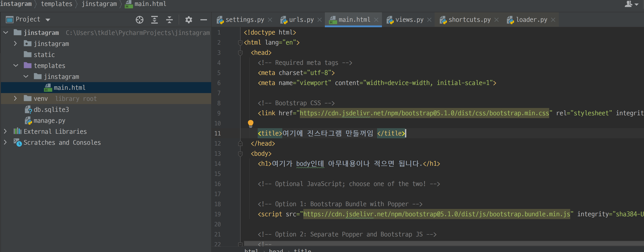Close the main.html tab
This screenshot has width=644, height=252.
[376, 20]
